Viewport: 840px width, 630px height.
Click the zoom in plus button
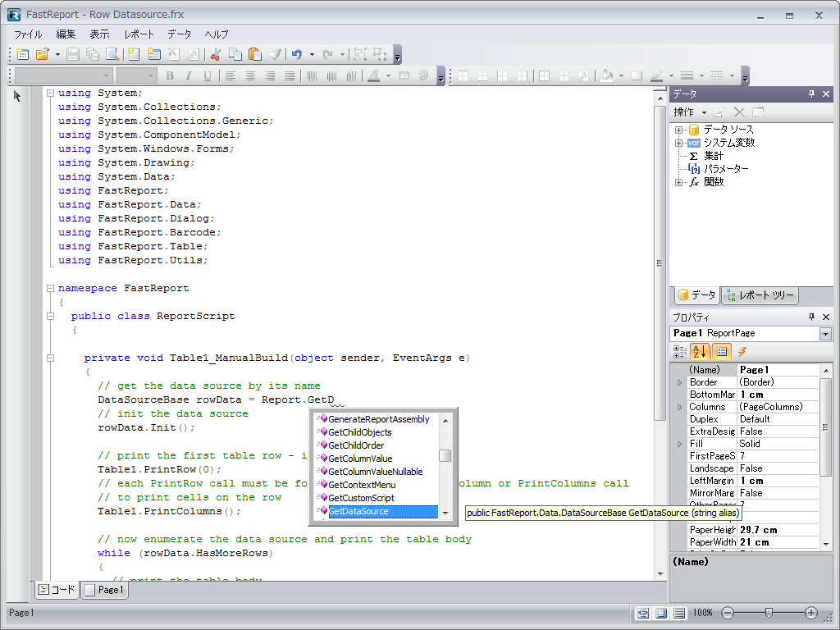tap(811, 613)
